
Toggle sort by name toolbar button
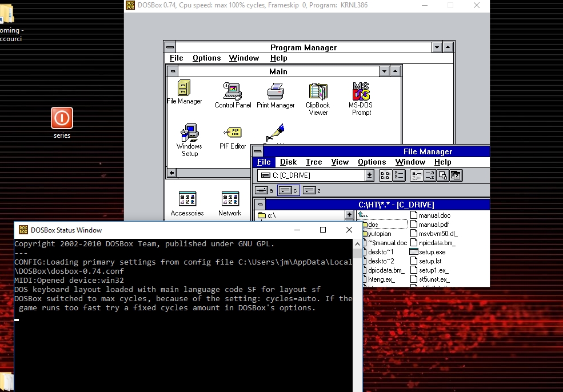416,175
